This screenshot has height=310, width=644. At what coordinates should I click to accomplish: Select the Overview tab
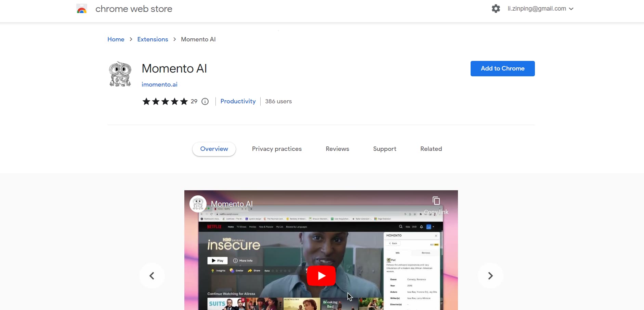coord(214,149)
